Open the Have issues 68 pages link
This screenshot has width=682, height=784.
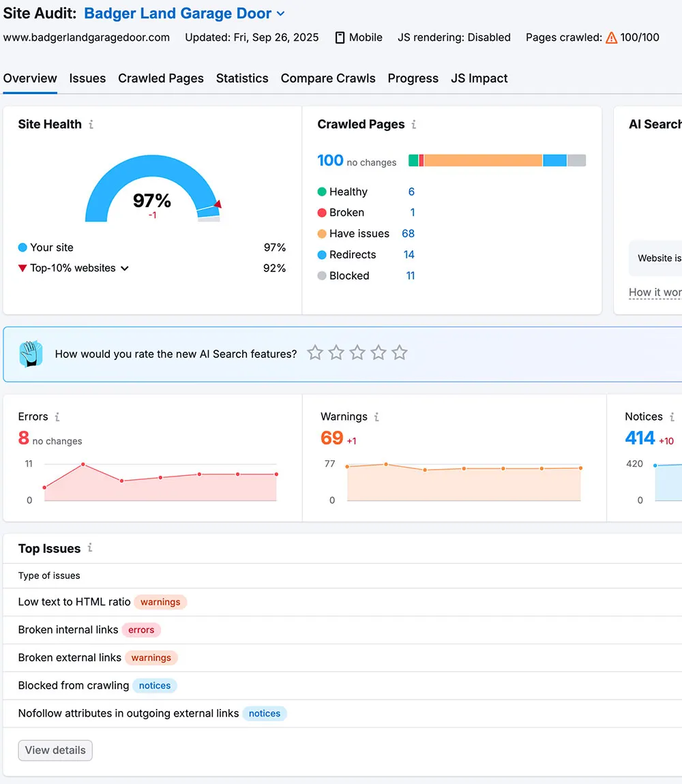(x=407, y=233)
